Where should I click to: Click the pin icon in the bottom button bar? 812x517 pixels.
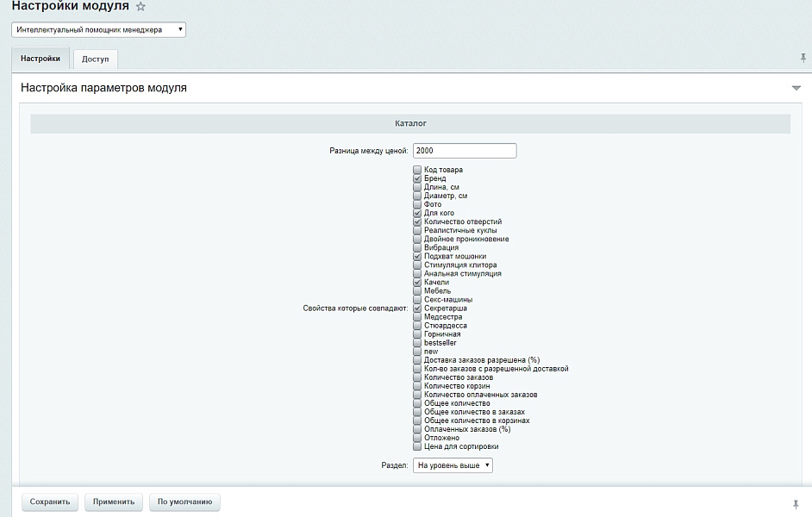[795, 503]
